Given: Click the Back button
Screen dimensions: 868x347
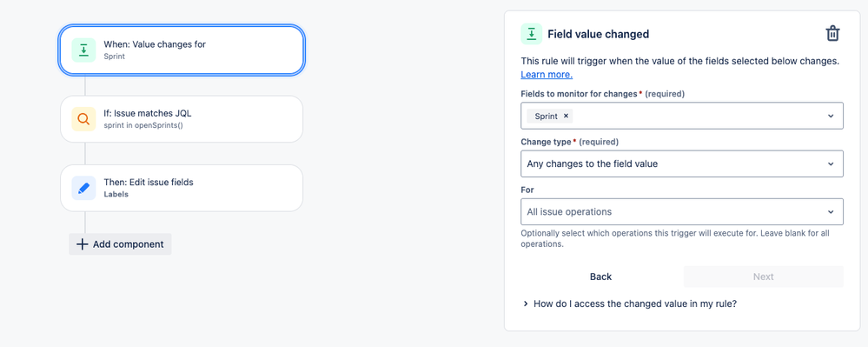Looking at the screenshot, I should 600,277.
